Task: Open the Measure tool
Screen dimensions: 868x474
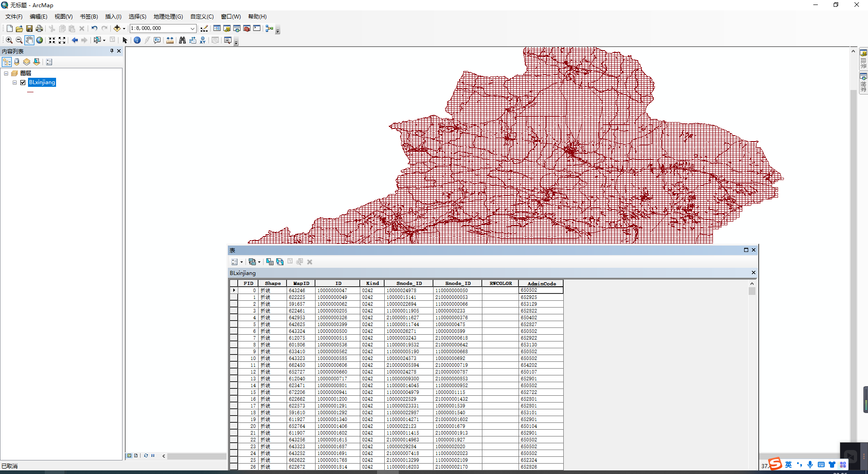Action: [170, 40]
